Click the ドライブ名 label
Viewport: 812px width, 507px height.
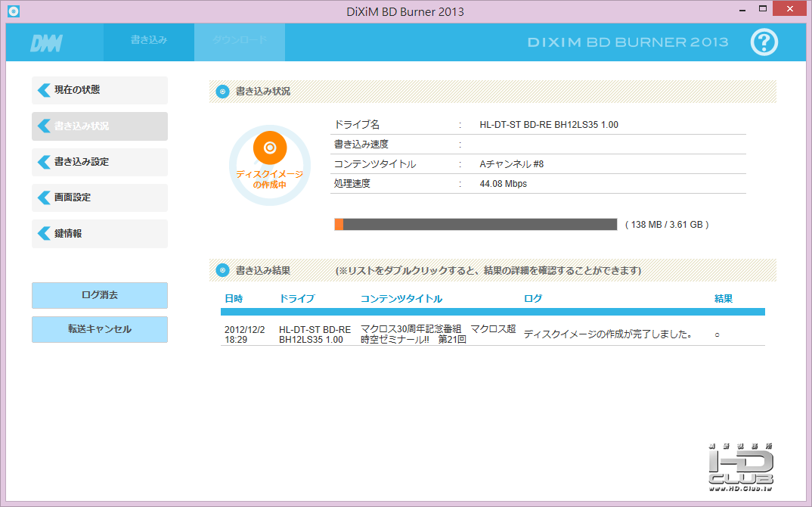357,124
